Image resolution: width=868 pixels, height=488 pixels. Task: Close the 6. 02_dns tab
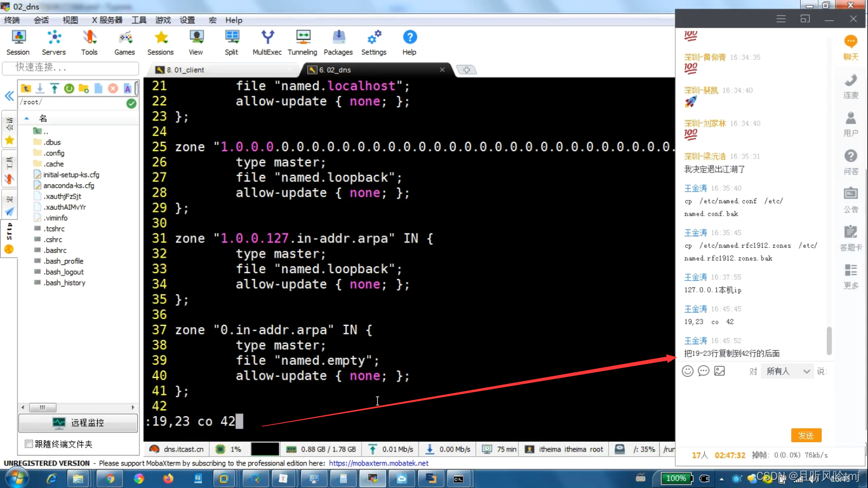[442, 69]
